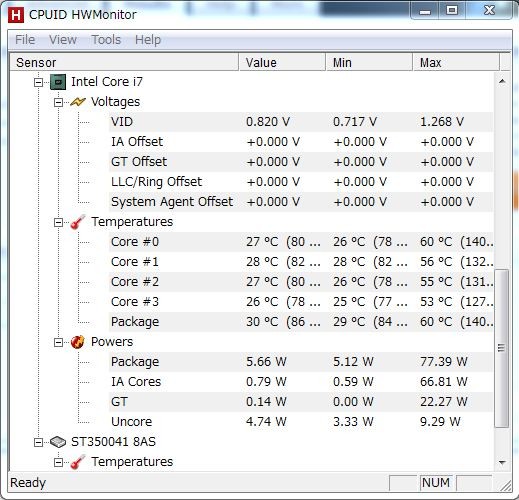Click Uncore min value 3.33 W
The width and height of the screenshot is (519, 500).
(x=353, y=422)
